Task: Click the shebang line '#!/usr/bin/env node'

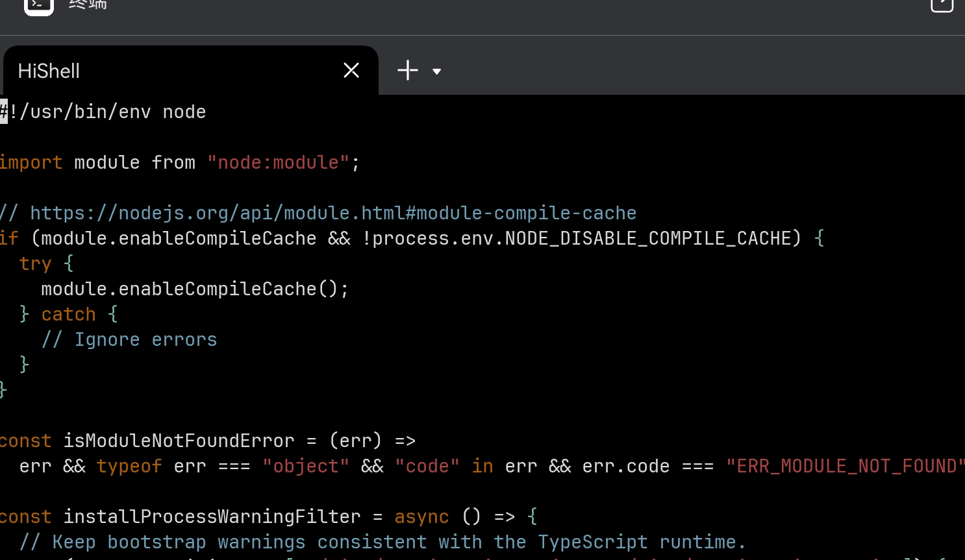Action: click(103, 112)
